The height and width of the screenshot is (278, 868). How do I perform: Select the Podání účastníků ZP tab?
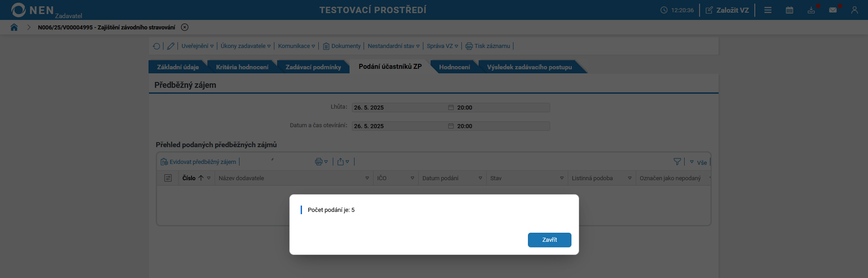[390, 67]
